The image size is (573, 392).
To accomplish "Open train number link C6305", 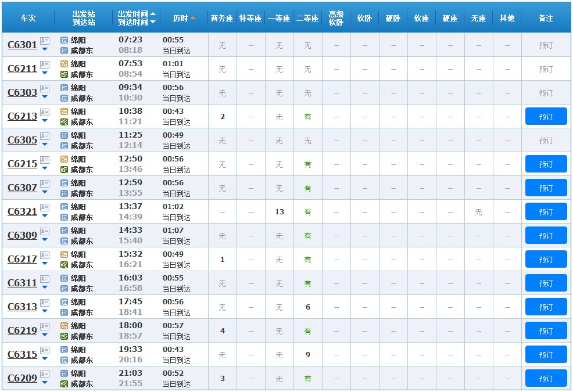I will point(22,140).
